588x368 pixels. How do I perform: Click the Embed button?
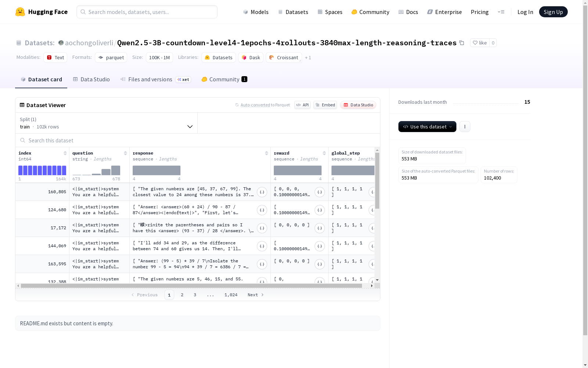click(x=325, y=105)
